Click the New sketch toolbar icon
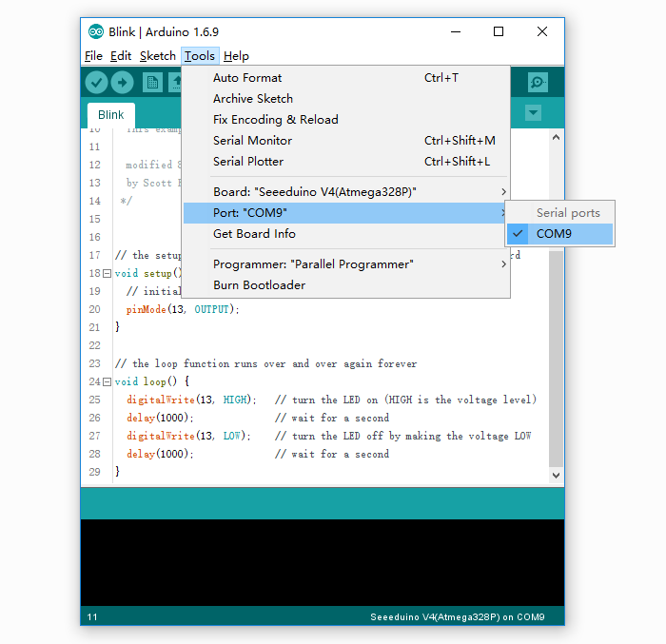The width and height of the screenshot is (666, 644). pyautogui.click(x=152, y=83)
